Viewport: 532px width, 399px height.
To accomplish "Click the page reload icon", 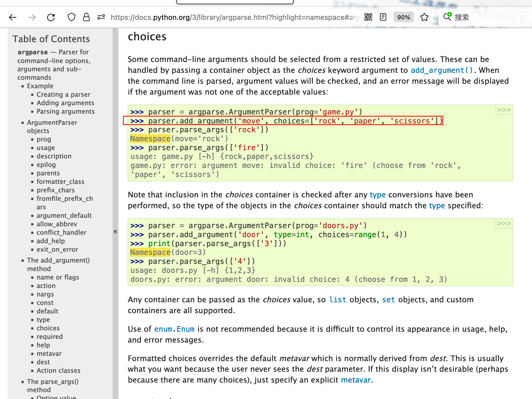I will tap(50, 17).
